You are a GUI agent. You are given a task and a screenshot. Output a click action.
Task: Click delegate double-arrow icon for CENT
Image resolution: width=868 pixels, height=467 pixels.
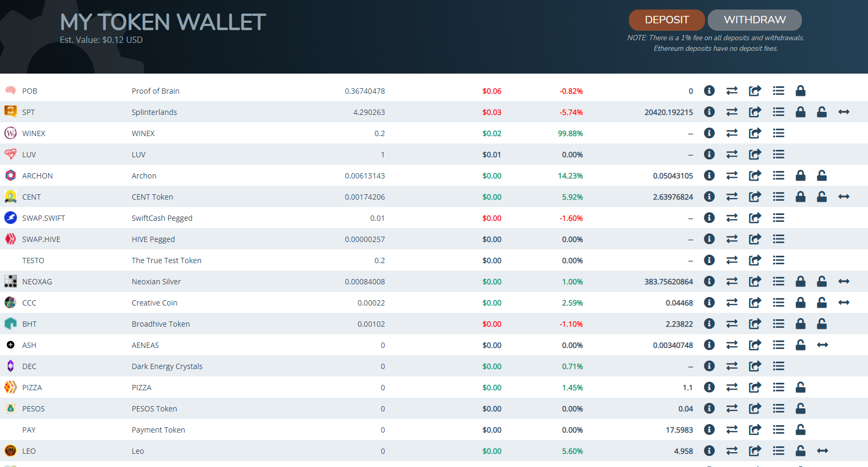844,196
